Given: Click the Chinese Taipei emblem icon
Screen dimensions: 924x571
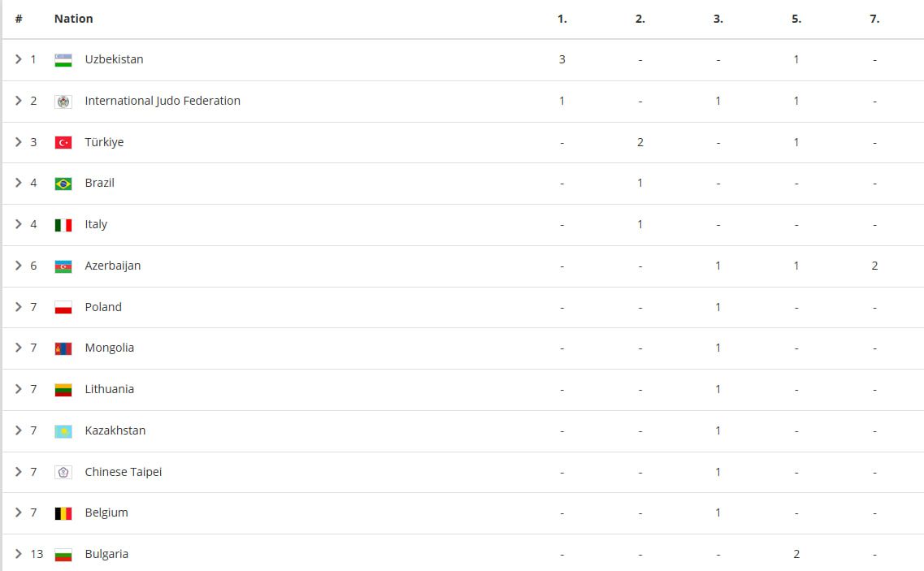Looking at the screenshot, I should pos(63,473).
